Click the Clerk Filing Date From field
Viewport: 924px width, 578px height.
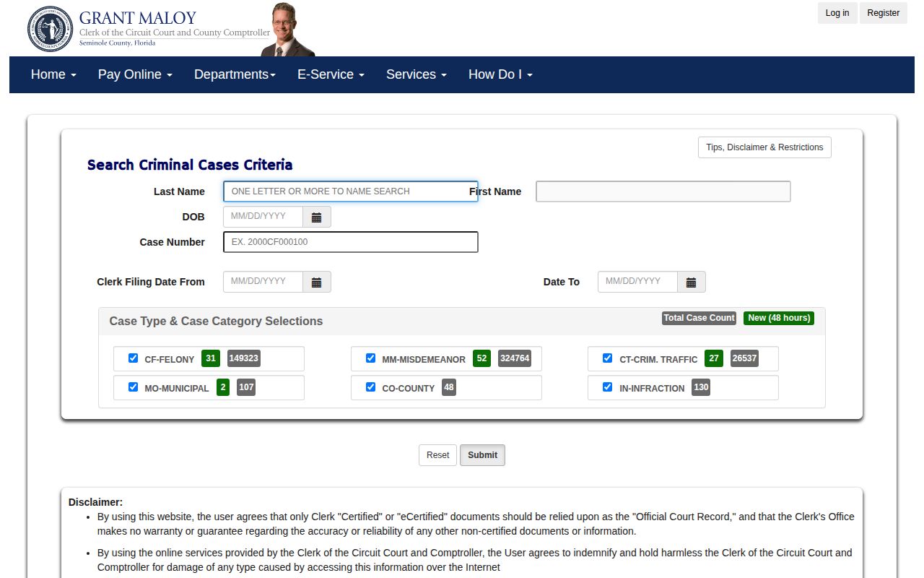(263, 282)
